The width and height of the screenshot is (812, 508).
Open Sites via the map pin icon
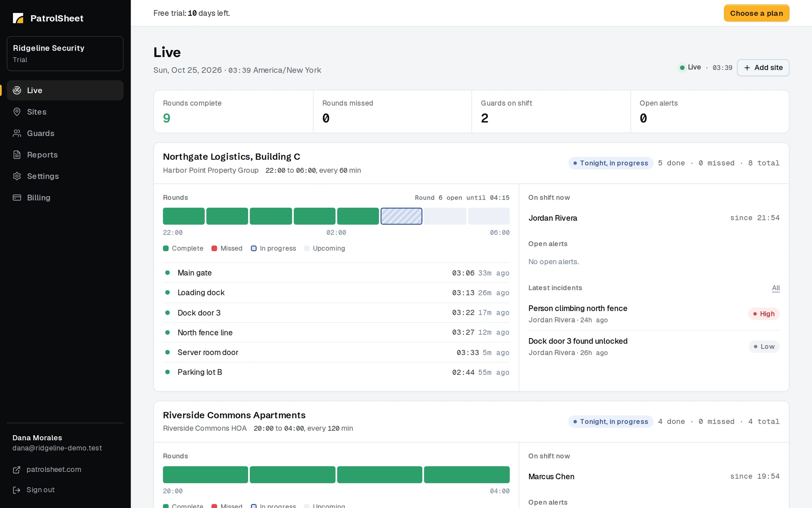pos(17,112)
